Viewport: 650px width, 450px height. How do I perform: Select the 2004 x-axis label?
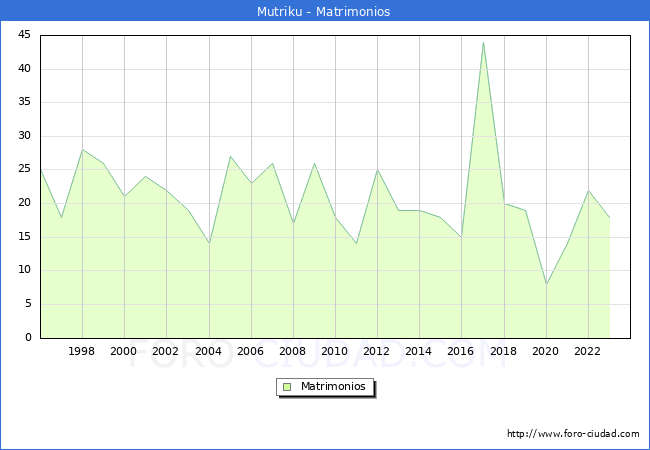coord(209,351)
